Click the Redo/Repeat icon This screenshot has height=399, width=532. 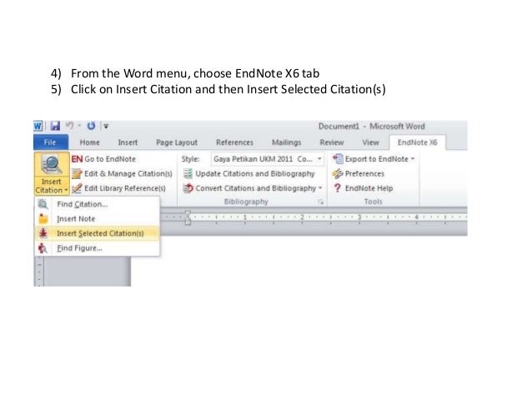pos(91,126)
